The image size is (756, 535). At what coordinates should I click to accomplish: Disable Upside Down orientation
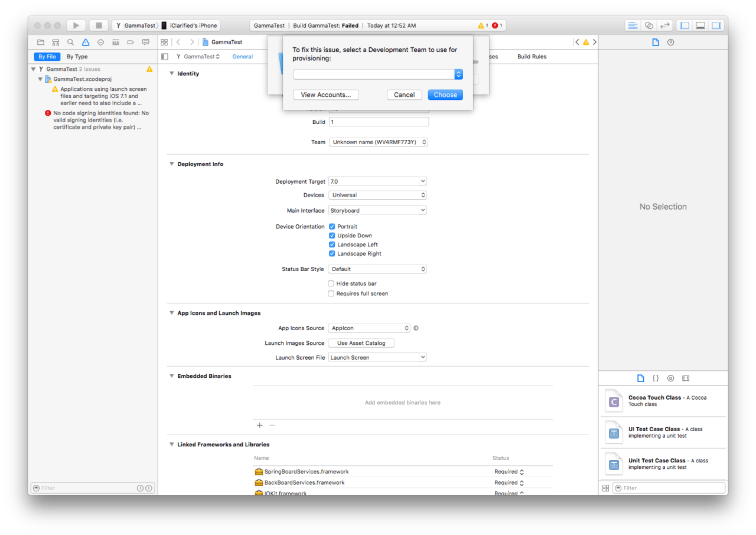[x=332, y=236]
